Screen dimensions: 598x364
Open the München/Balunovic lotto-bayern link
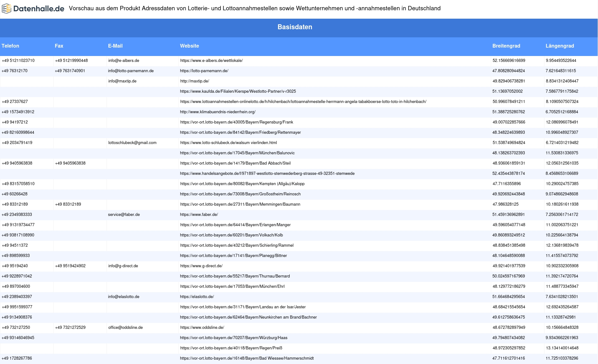(x=237, y=153)
